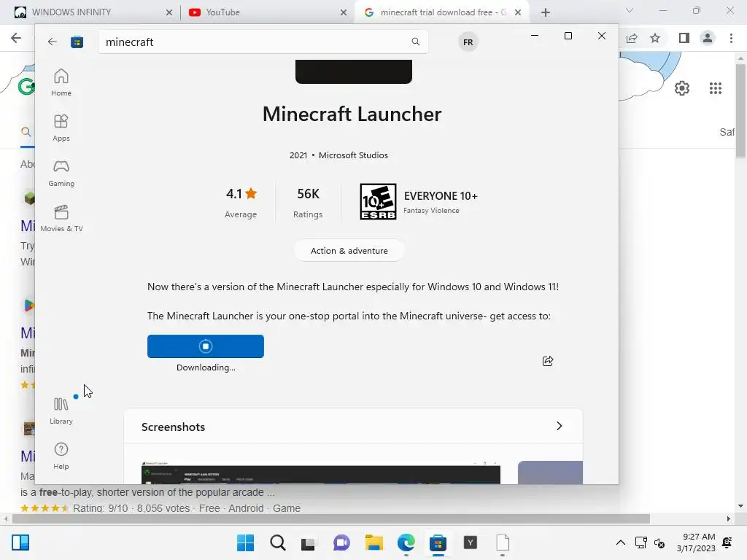The image size is (747, 560).
Task: Share the Minecraft Launcher page
Action: tap(548, 361)
